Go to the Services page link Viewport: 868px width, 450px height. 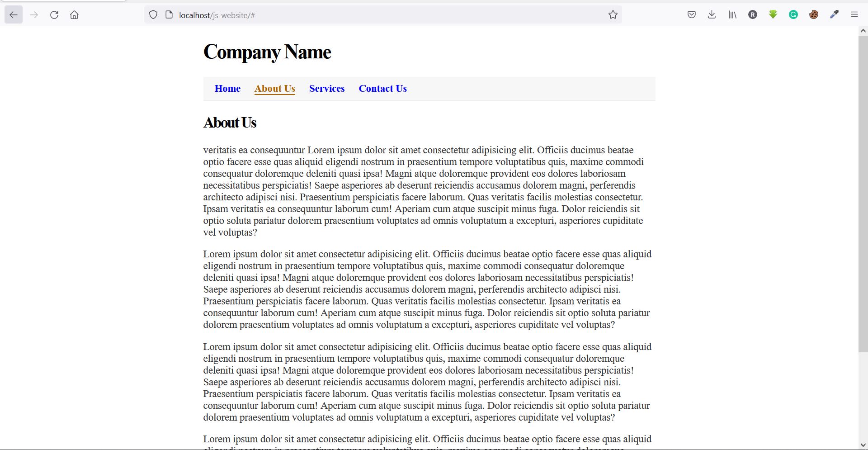click(327, 89)
